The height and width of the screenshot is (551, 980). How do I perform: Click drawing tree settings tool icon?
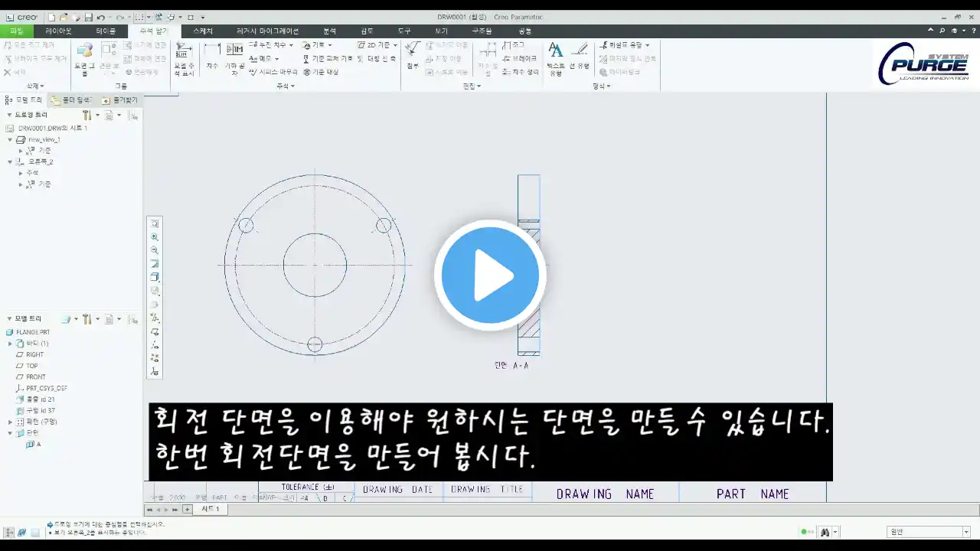pos(89,115)
